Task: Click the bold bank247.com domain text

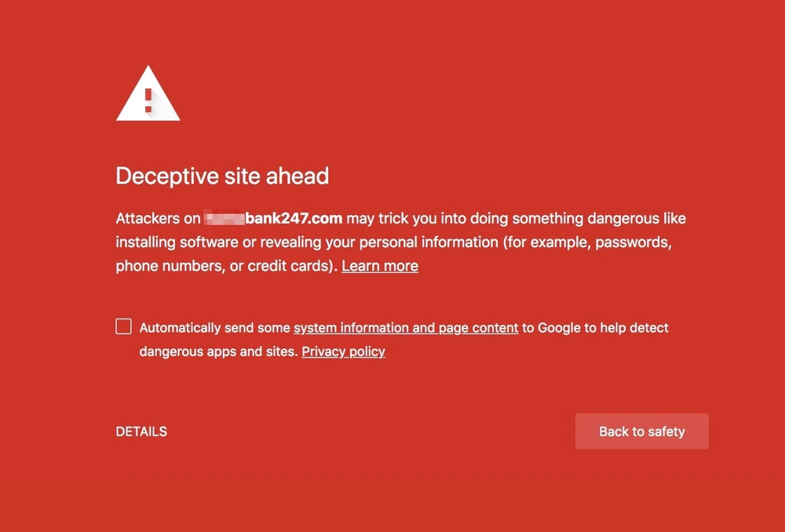Action: [x=294, y=218]
